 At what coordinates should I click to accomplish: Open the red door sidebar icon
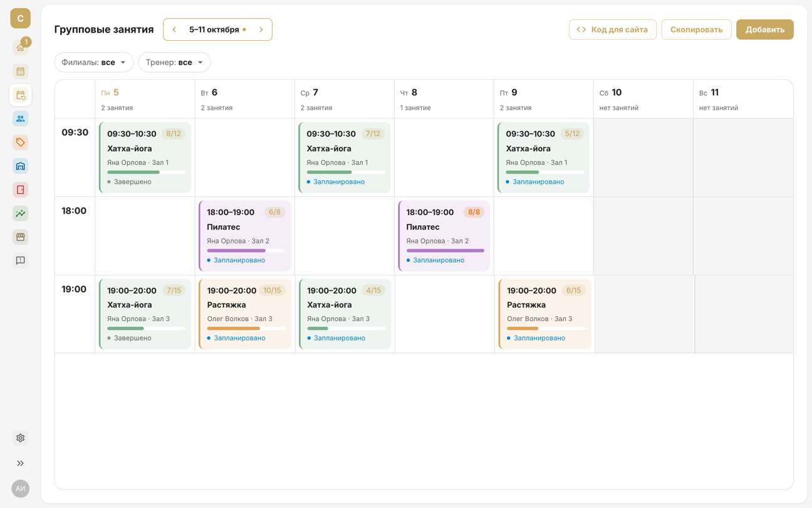point(21,189)
